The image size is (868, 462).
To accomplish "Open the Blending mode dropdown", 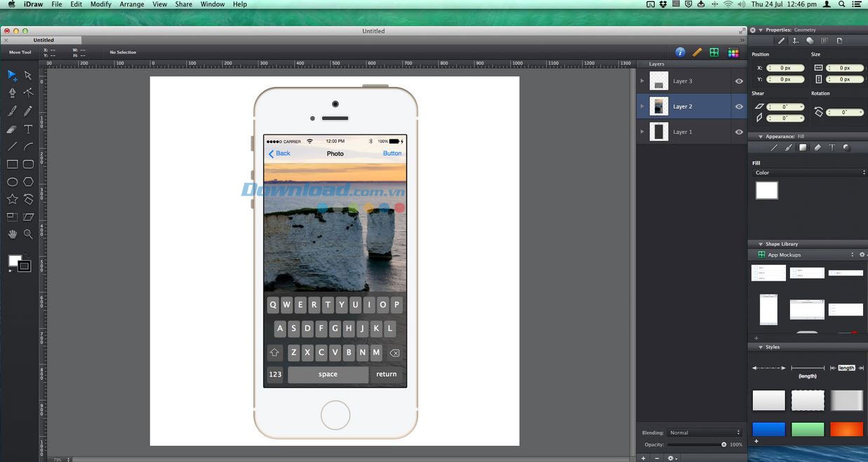I will coord(704,433).
